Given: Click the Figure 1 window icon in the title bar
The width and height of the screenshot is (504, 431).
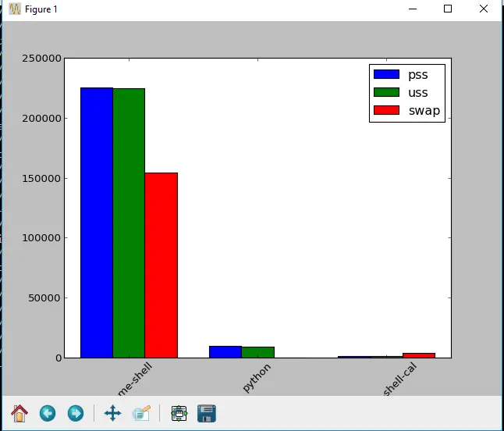Looking at the screenshot, I should (x=14, y=9).
